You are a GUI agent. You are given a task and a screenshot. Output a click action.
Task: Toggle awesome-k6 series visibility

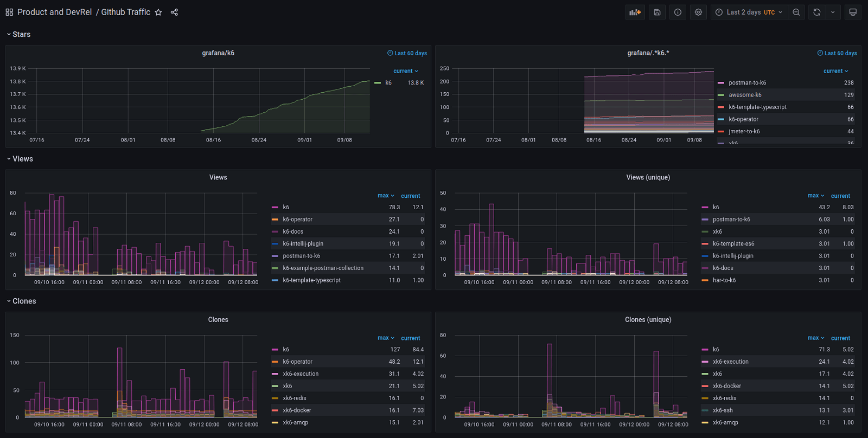pyautogui.click(x=745, y=95)
